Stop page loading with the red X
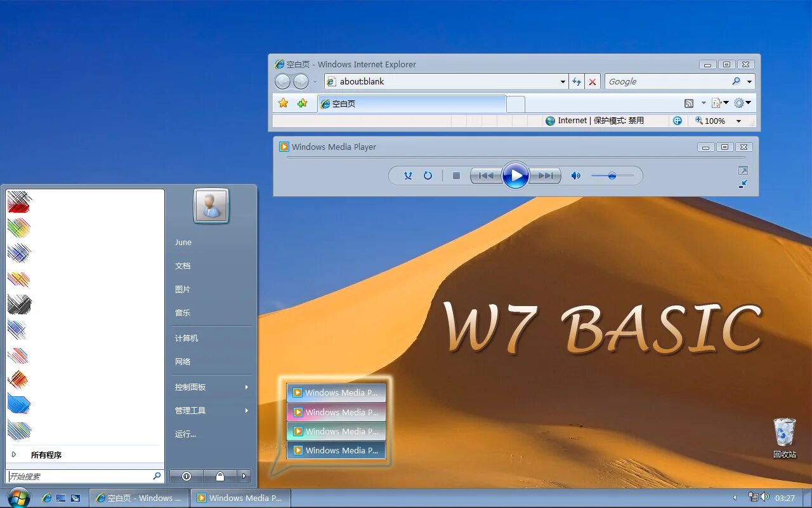 [592, 81]
